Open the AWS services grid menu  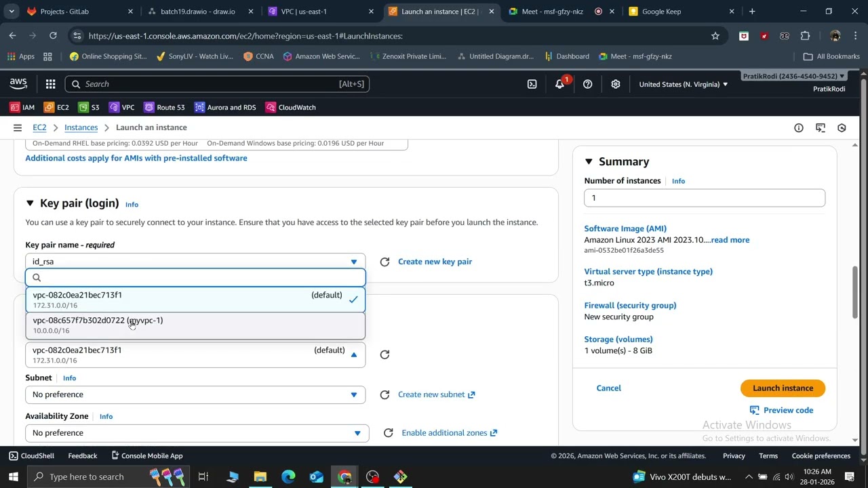(50, 84)
